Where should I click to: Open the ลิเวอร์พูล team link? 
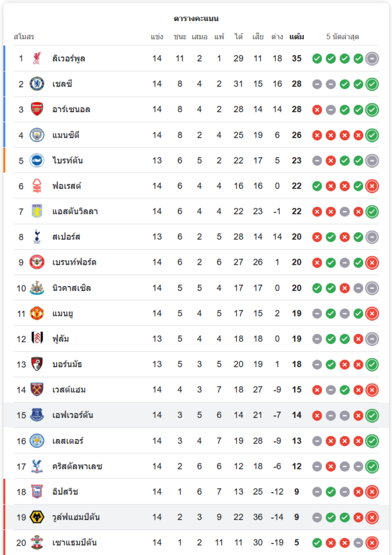[x=69, y=58]
